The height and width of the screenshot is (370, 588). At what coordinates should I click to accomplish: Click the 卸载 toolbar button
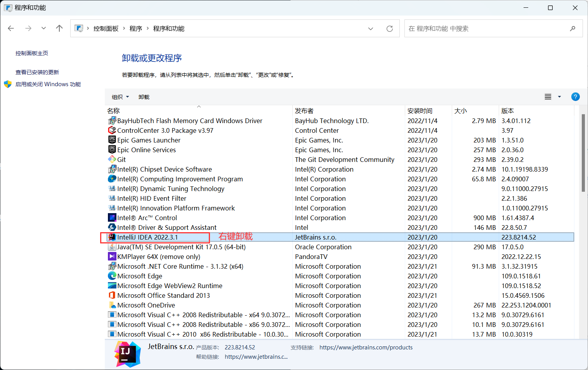(x=144, y=97)
